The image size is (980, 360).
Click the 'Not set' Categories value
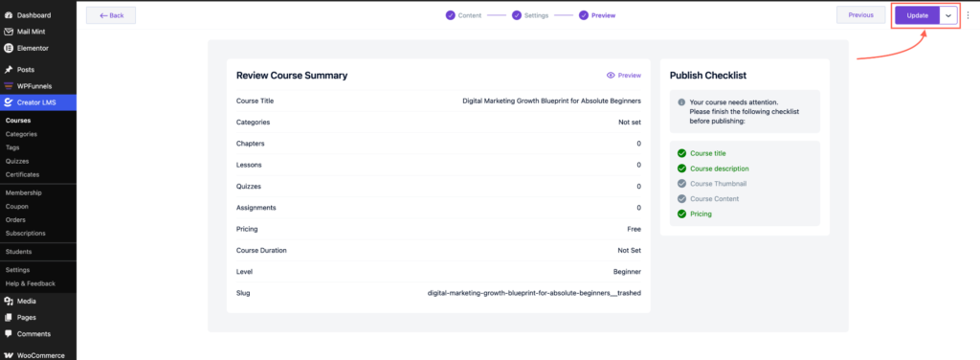[630, 123]
